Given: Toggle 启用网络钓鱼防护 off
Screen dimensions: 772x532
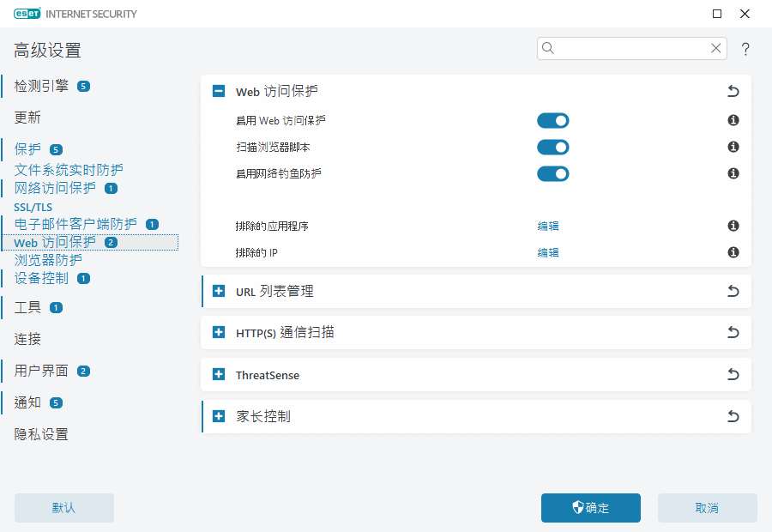Looking at the screenshot, I should [552, 173].
